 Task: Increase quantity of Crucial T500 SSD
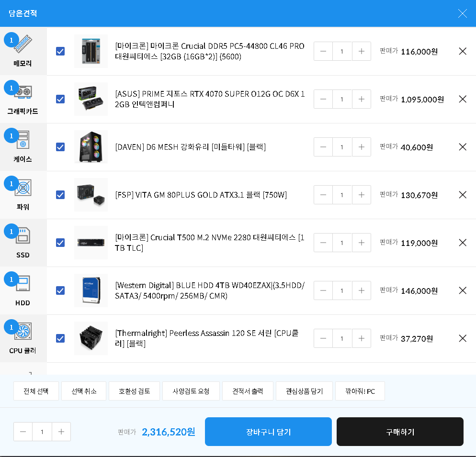pos(361,243)
